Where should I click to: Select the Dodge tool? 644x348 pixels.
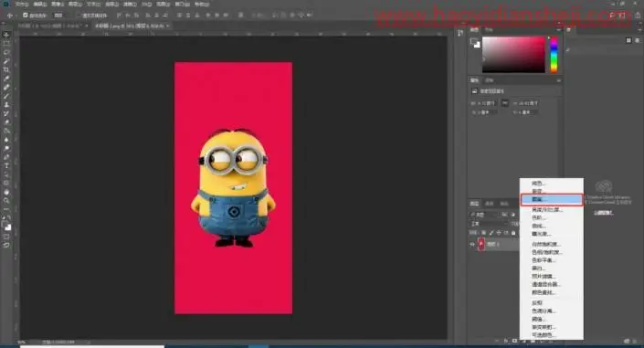(6, 148)
